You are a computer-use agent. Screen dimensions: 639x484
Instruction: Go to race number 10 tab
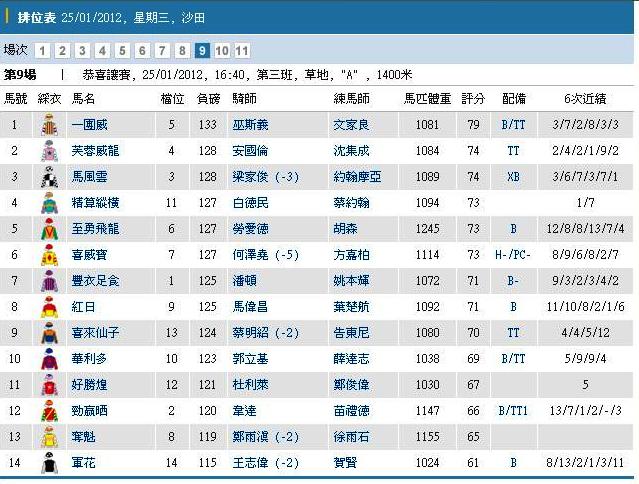(x=221, y=51)
